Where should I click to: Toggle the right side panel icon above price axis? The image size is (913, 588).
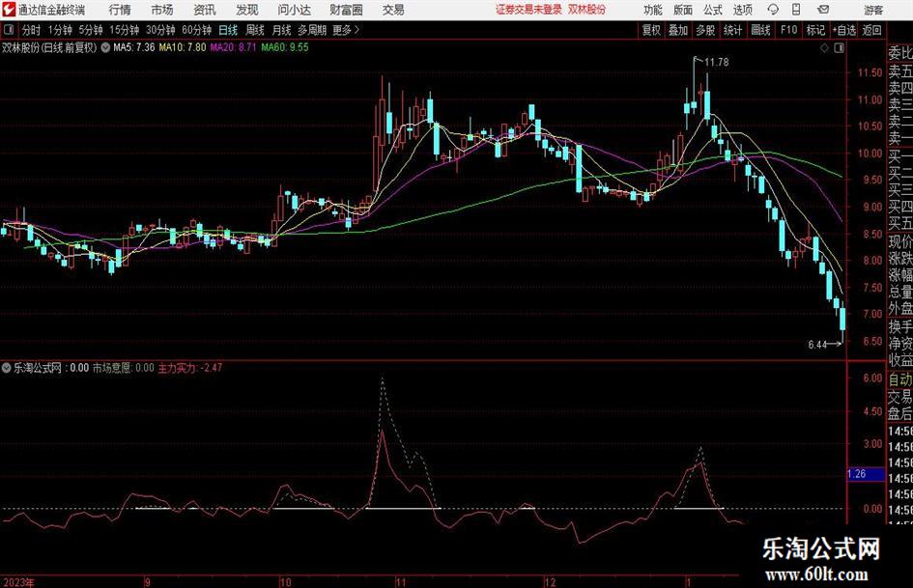839,48
